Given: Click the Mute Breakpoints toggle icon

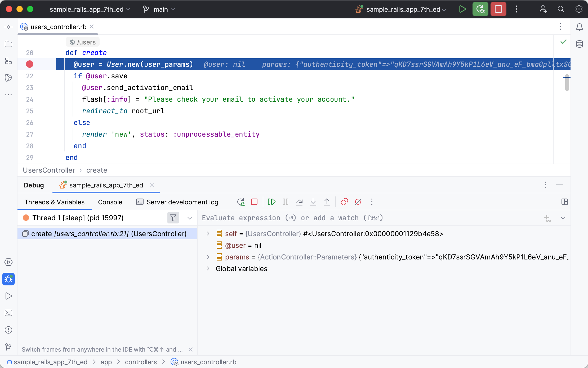Looking at the screenshot, I should tap(358, 202).
